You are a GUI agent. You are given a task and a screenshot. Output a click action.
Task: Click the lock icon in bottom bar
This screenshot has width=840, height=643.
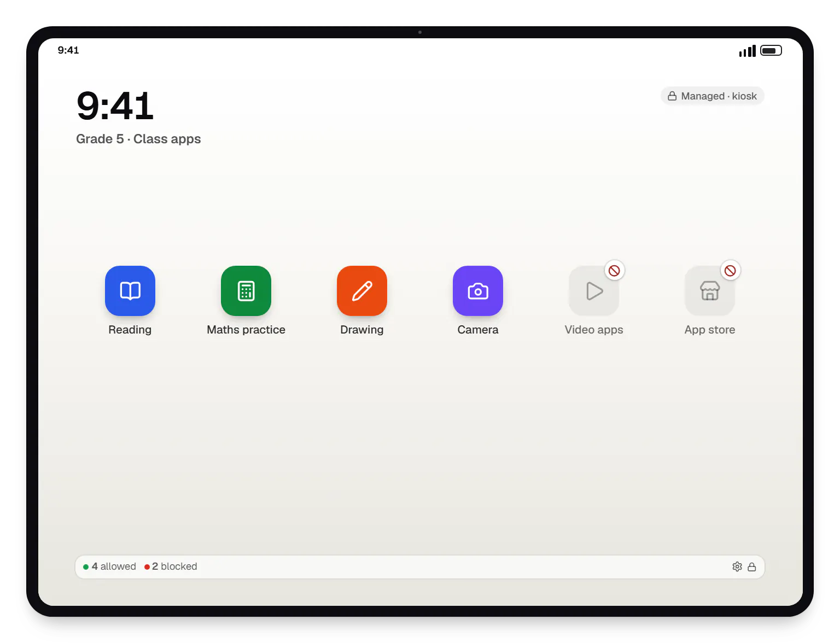(752, 566)
